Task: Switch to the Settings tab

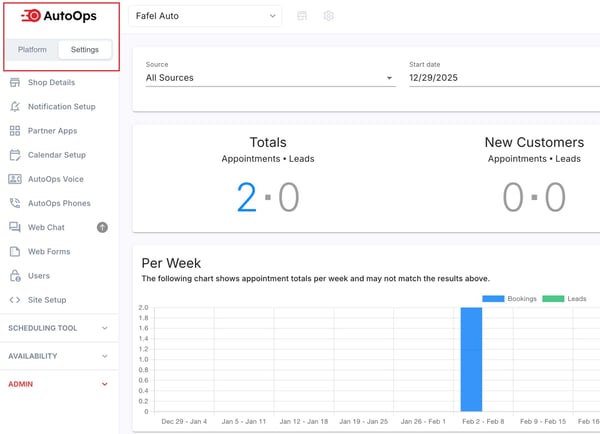Action: click(85, 50)
